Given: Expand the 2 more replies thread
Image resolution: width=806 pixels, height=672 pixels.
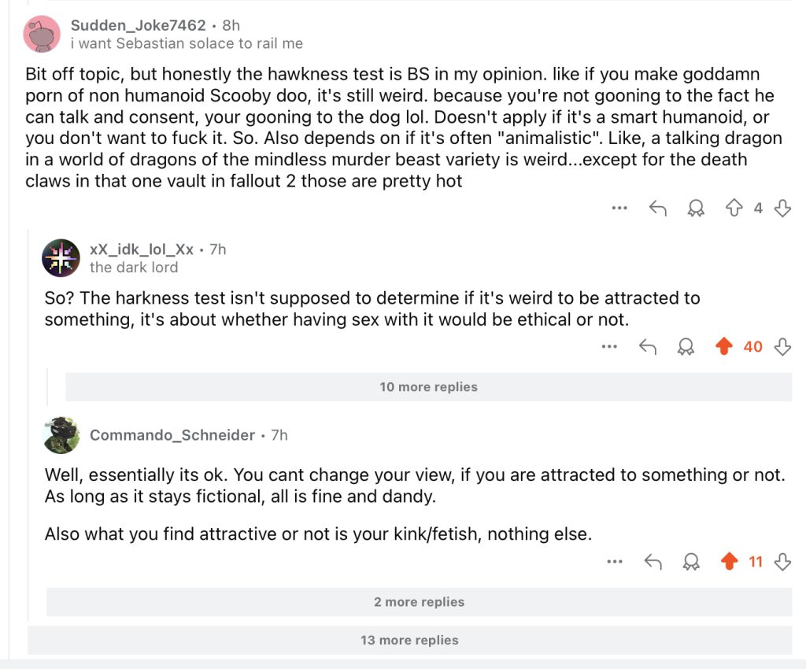Looking at the screenshot, I should tap(419, 602).
